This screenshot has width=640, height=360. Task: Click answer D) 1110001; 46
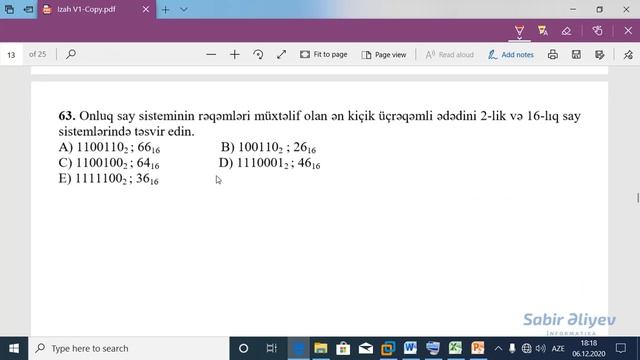269,163
